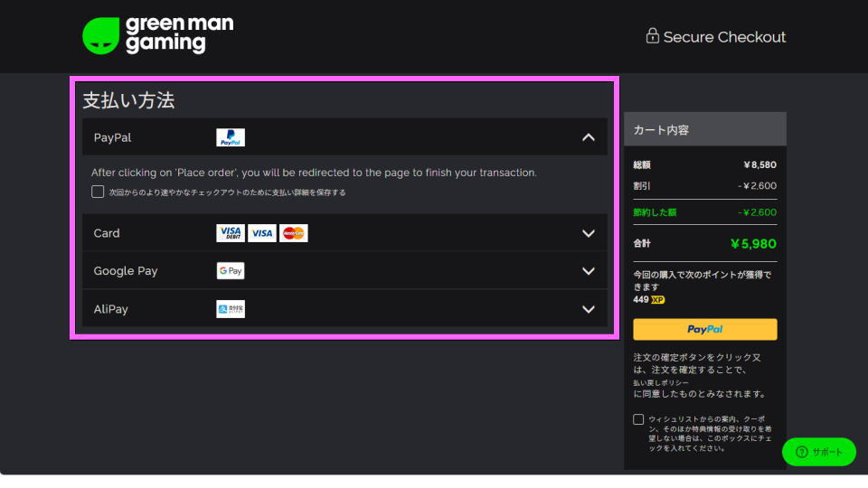
Task: Enable saving payment details checkbox
Action: tap(98, 192)
